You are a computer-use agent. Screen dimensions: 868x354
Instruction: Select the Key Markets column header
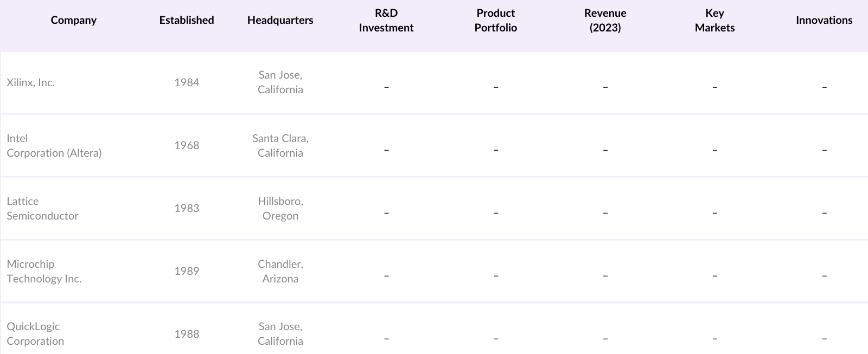714,20
